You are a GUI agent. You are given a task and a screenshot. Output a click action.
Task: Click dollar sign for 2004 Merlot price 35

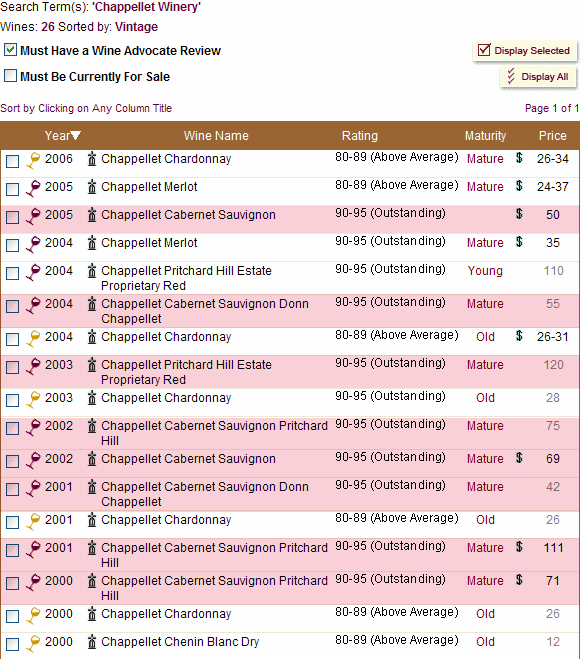coord(519,242)
